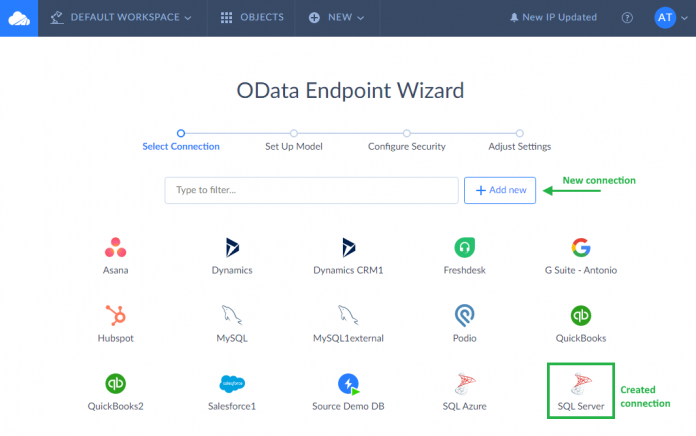Click the help question mark icon
Image resolution: width=696 pixels, height=436 pixels.
click(627, 18)
